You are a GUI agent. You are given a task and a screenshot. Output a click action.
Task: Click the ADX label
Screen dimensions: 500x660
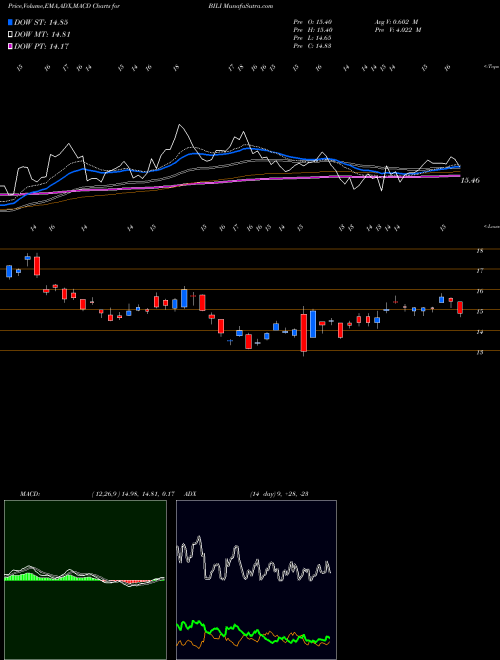[190, 494]
